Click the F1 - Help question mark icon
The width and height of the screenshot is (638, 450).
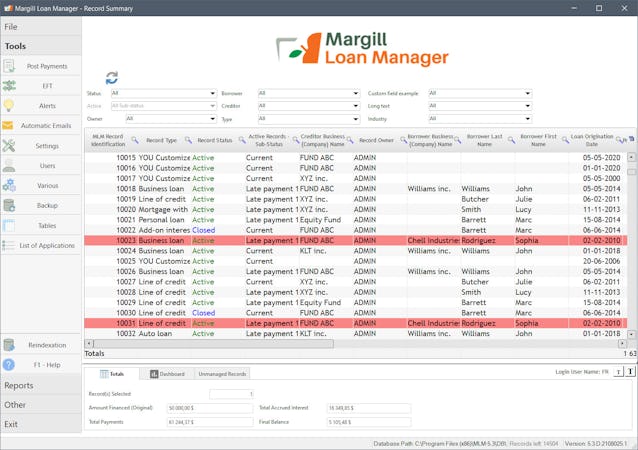tap(9, 365)
